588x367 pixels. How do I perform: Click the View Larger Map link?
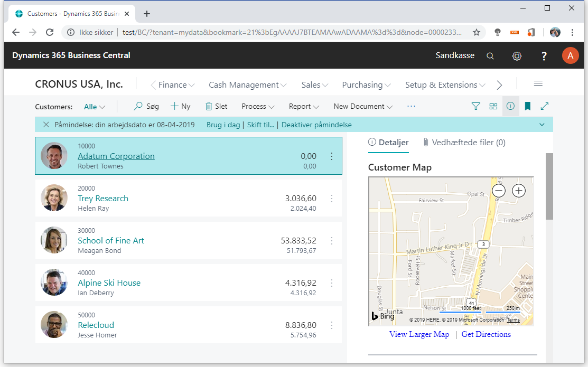[419, 334]
